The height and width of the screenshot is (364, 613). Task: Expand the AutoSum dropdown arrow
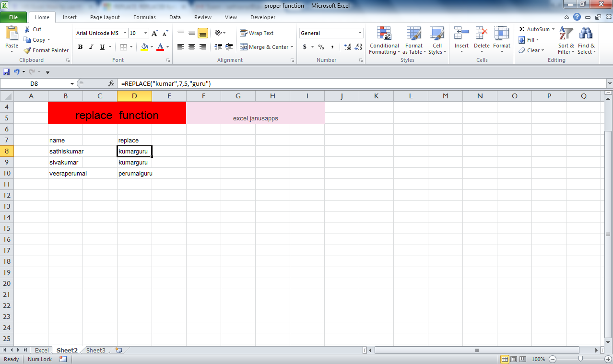point(553,29)
